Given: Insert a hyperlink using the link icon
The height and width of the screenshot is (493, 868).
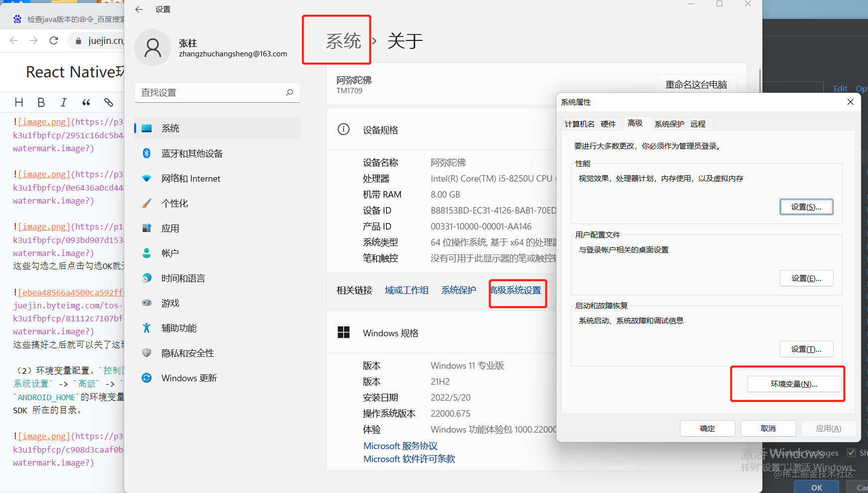Looking at the screenshot, I should [x=108, y=102].
